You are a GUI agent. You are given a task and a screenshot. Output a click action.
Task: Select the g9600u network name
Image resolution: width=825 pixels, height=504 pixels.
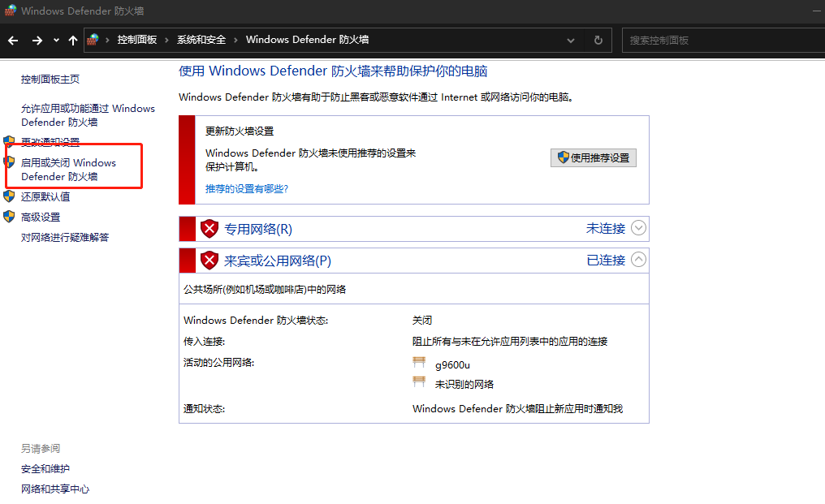pos(452,365)
